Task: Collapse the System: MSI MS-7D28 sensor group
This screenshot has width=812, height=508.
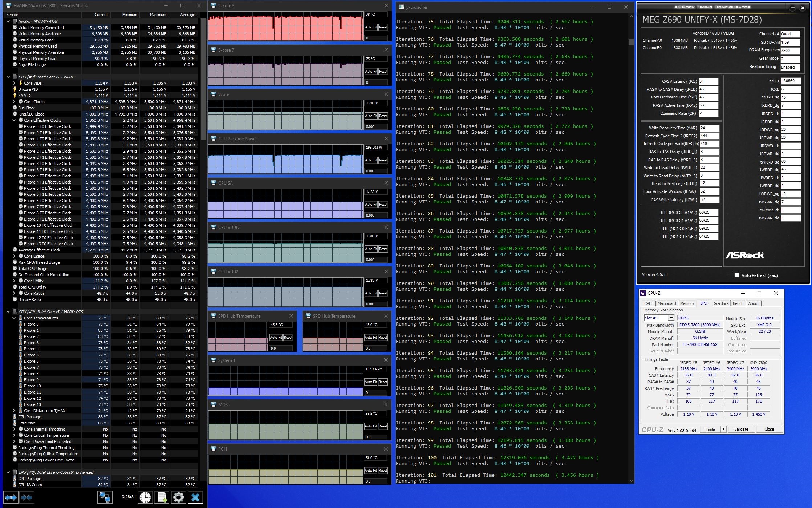Action: [x=8, y=21]
